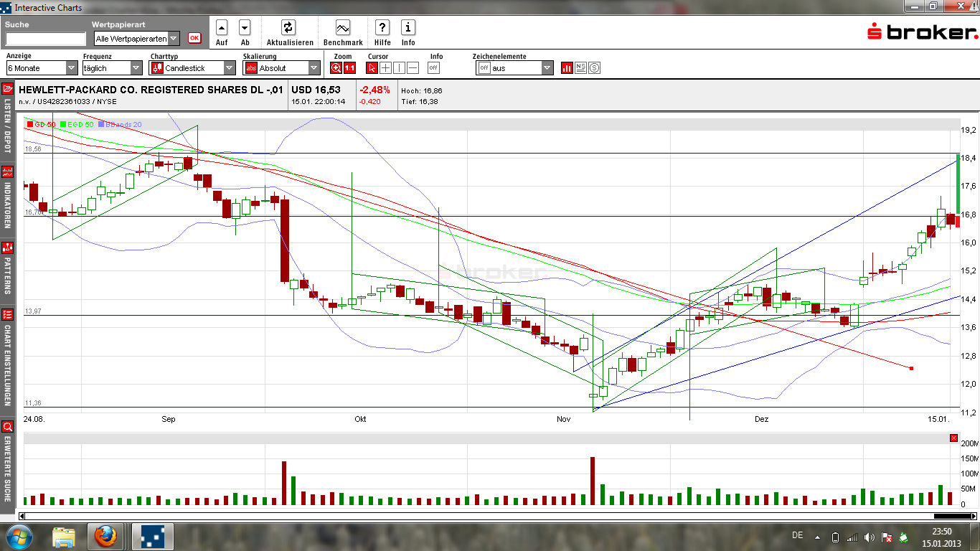Toggle the red volume bars chart icon
The image size is (980, 551).
pos(567,68)
